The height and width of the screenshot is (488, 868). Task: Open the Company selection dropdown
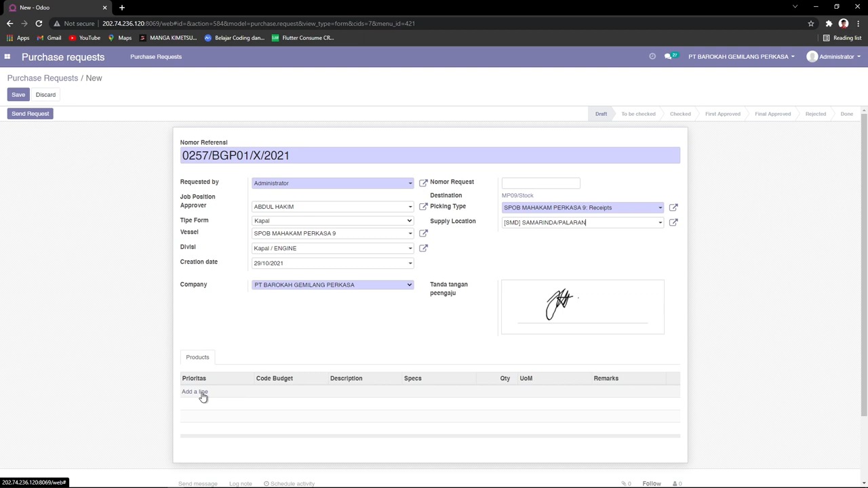point(332,285)
